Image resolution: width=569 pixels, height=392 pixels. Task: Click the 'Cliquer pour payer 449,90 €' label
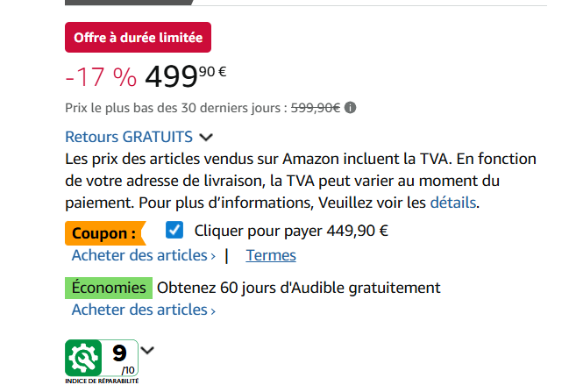point(291,231)
